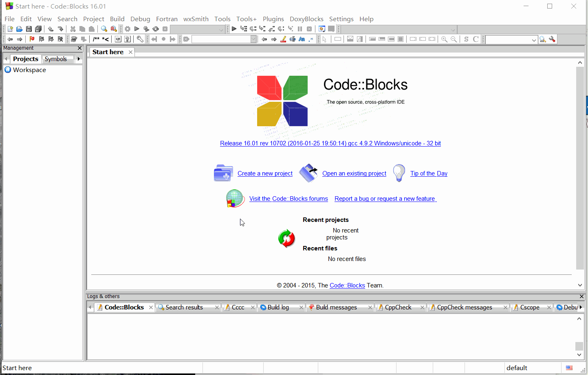The width and height of the screenshot is (588, 375).
Task: Click the Toggle bookmark red flag icon
Action: (32, 39)
